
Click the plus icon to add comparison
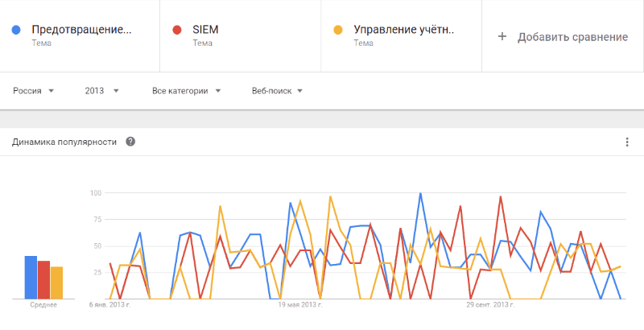coord(502,37)
